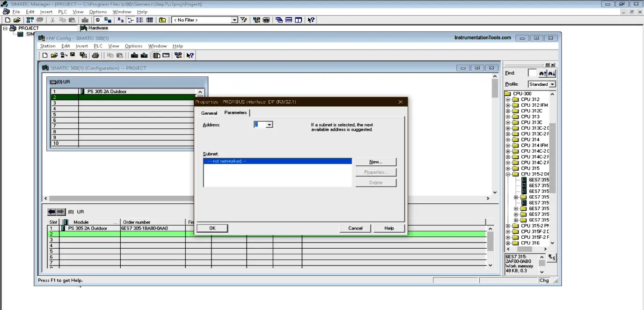Open Options menu in HW Config
The width and height of the screenshot is (644, 310).
click(133, 46)
